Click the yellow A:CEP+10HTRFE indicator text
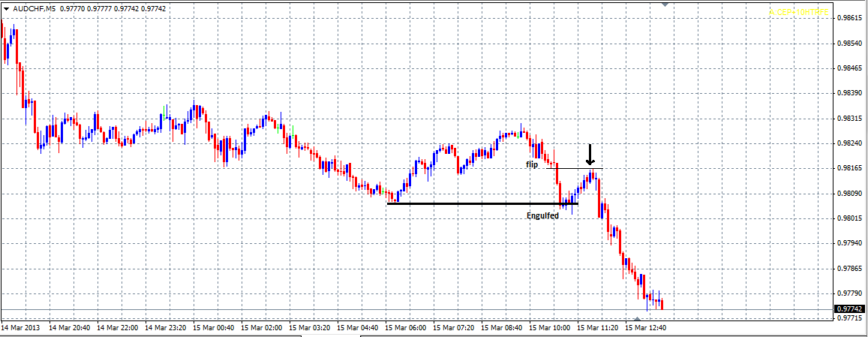The height and width of the screenshot is (337, 868). click(798, 12)
